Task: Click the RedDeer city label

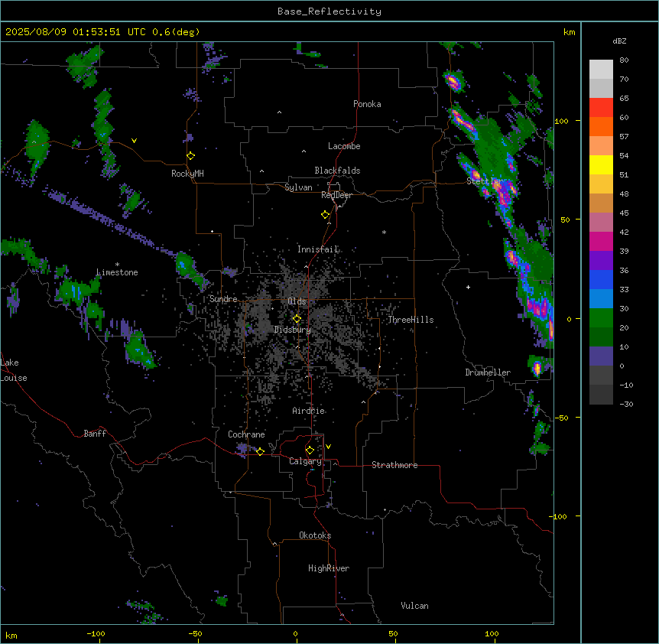Action: tap(336, 195)
